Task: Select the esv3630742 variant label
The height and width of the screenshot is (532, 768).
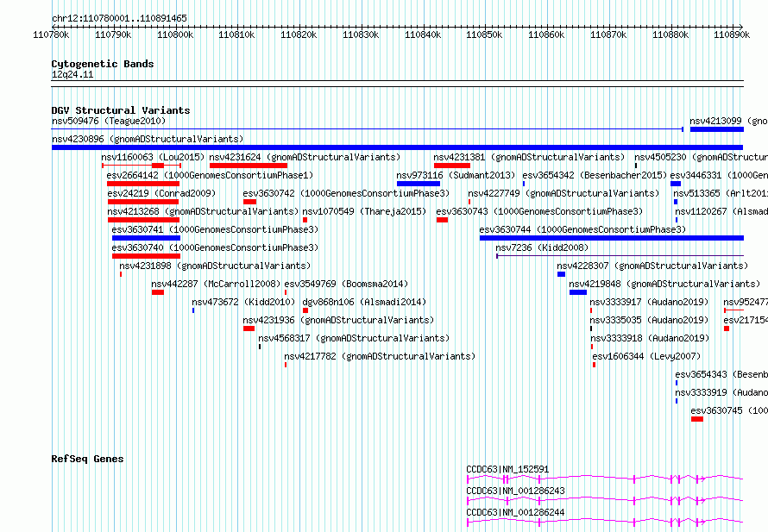Action: [x=346, y=193]
